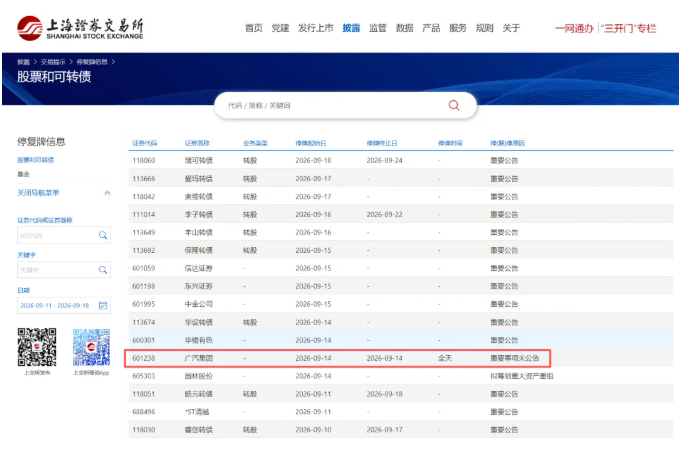Click the 停复牌信息 breadcrumb link
The image size is (681, 452).
(x=92, y=62)
